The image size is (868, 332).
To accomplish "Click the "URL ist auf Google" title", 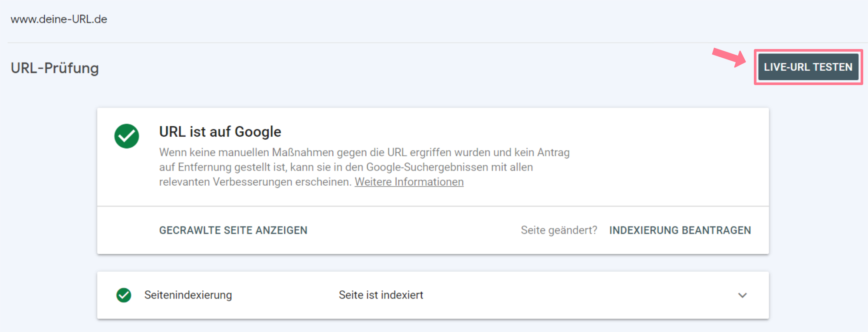I will (x=220, y=131).
